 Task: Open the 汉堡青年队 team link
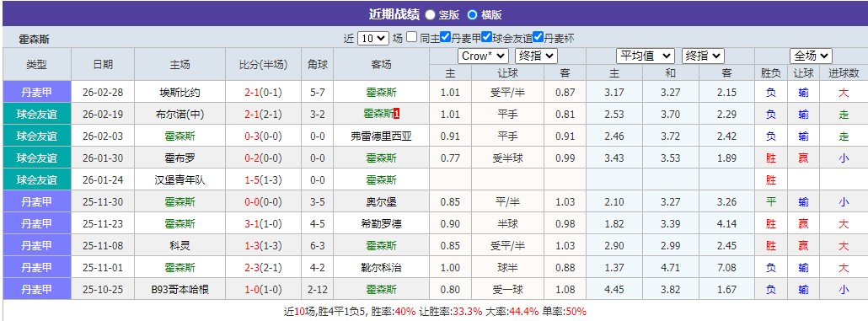pos(179,179)
